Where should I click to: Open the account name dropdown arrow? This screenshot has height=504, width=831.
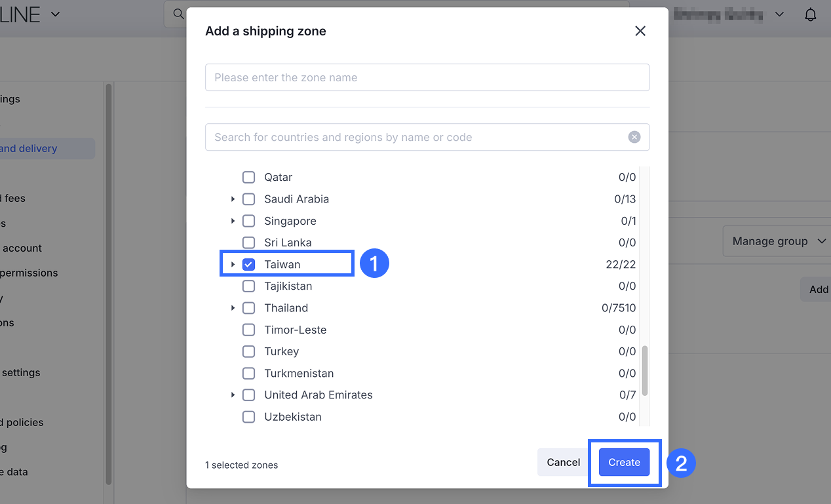779,14
